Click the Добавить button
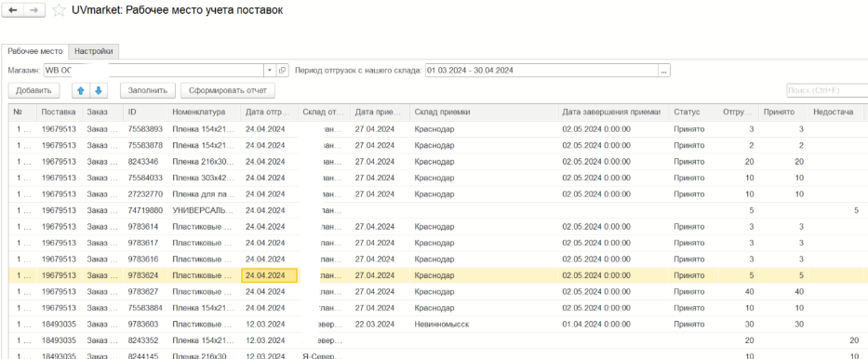Image resolution: width=868 pixels, height=359 pixels. tap(33, 90)
